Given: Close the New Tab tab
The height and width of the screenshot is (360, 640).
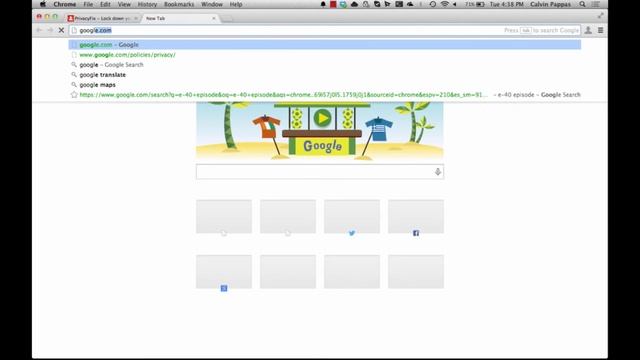Looking at the screenshot, I should tap(213, 18).
